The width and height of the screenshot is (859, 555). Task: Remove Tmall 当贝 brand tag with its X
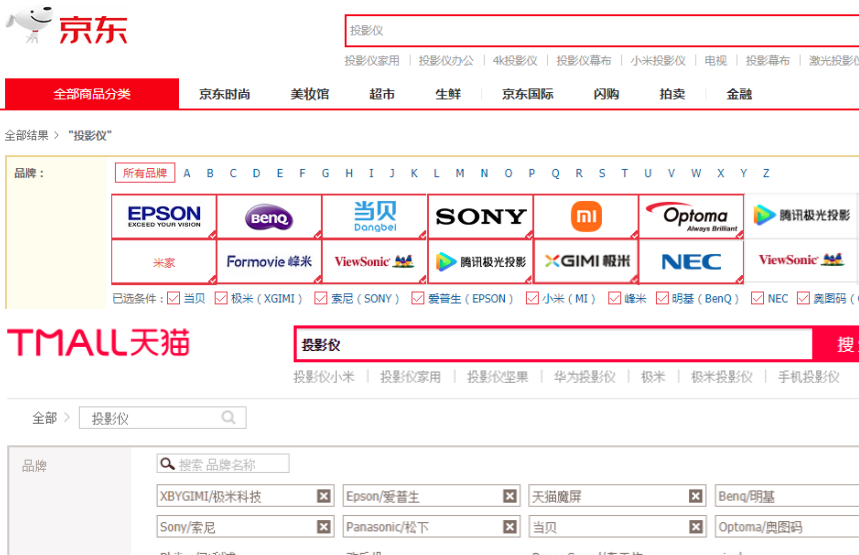click(695, 527)
